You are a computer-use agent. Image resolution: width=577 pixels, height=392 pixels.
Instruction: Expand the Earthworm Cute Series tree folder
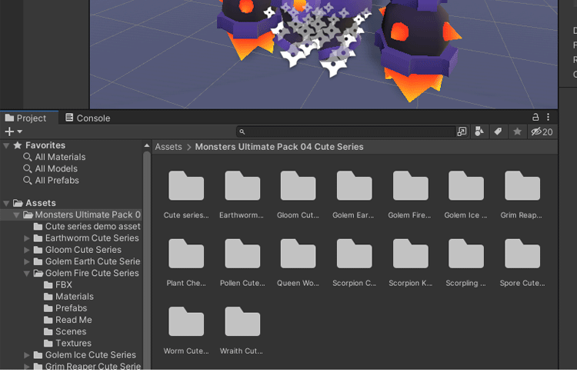[x=27, y=238]
